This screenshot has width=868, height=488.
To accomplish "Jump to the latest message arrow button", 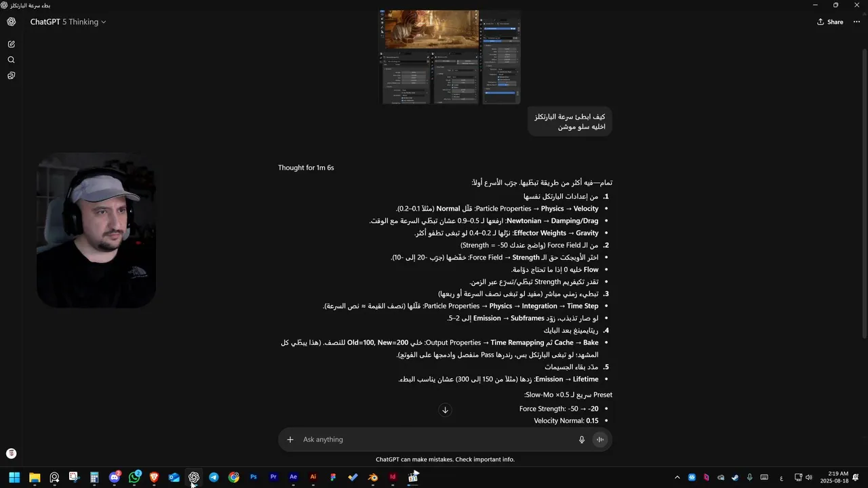I will pyautogui.click(x=445, y=410).
